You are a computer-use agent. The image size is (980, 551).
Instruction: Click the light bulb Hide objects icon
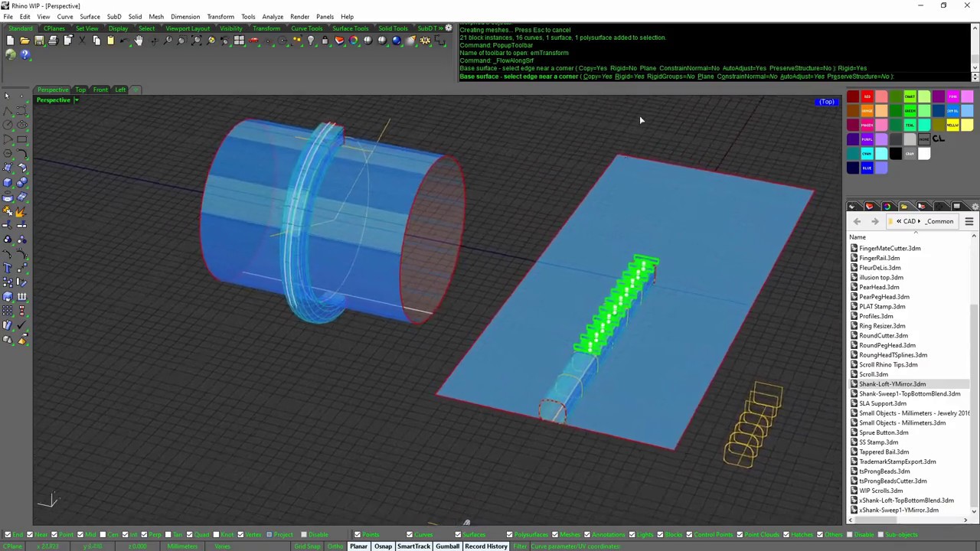310,41
